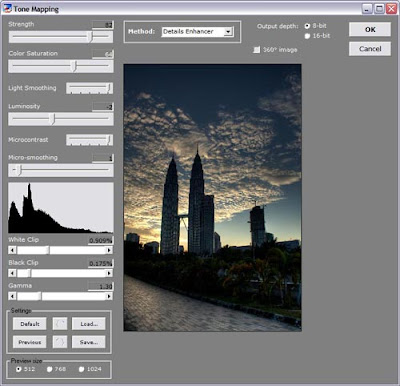Click Gamma right scroll arrow

point(109,296)
